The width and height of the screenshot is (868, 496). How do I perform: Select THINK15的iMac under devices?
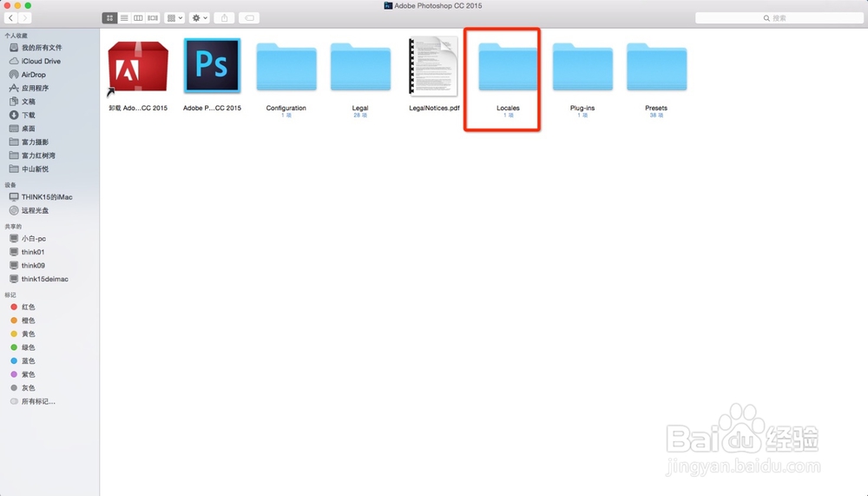pos(47,196)
